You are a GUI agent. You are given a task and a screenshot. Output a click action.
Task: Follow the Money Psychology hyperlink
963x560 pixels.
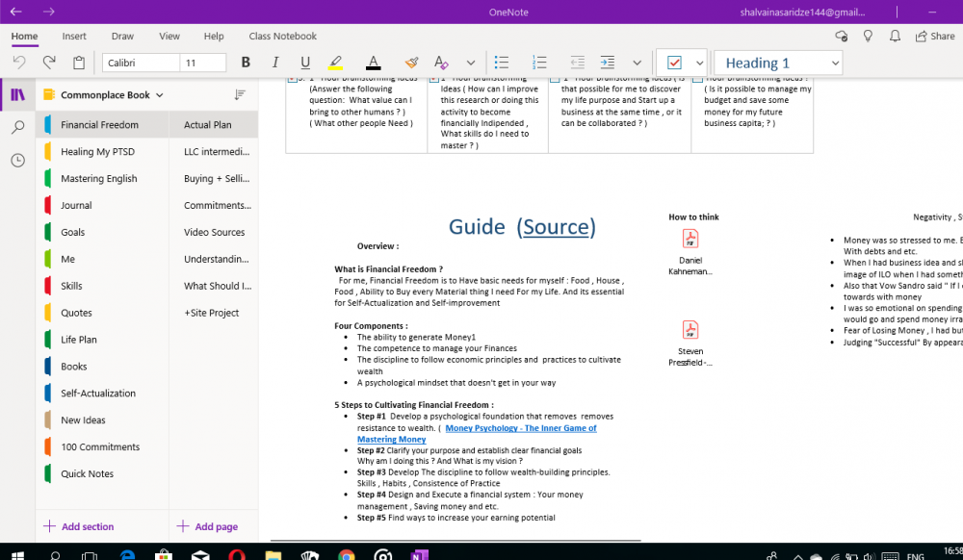pyautogui.click(x=520, y=428)
